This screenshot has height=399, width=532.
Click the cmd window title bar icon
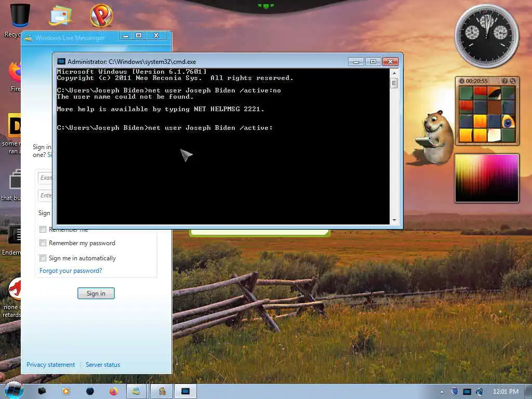[x=61, y=61]
